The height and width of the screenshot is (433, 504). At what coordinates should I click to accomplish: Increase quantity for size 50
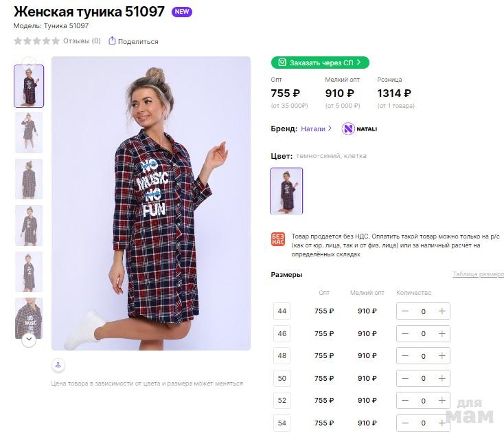(442, 378)
